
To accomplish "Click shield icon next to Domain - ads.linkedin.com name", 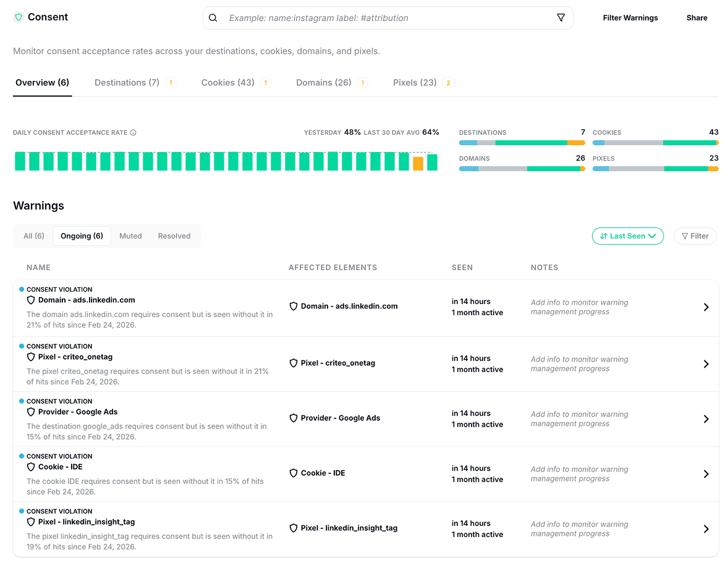I will 31,300.
